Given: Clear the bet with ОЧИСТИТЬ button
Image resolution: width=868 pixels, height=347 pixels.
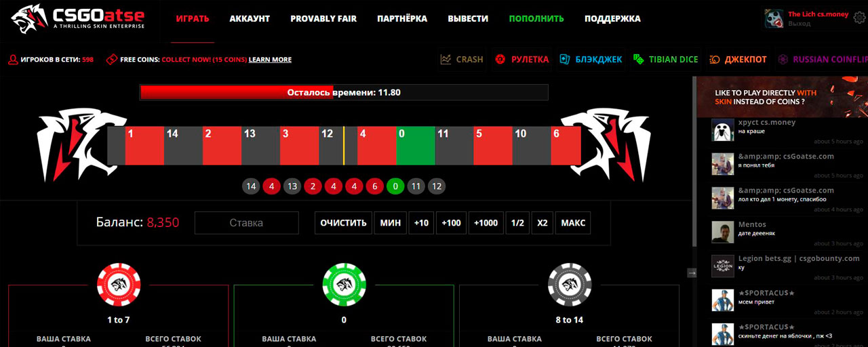Looking at the screenshot, I should click(x=343, y=223).
